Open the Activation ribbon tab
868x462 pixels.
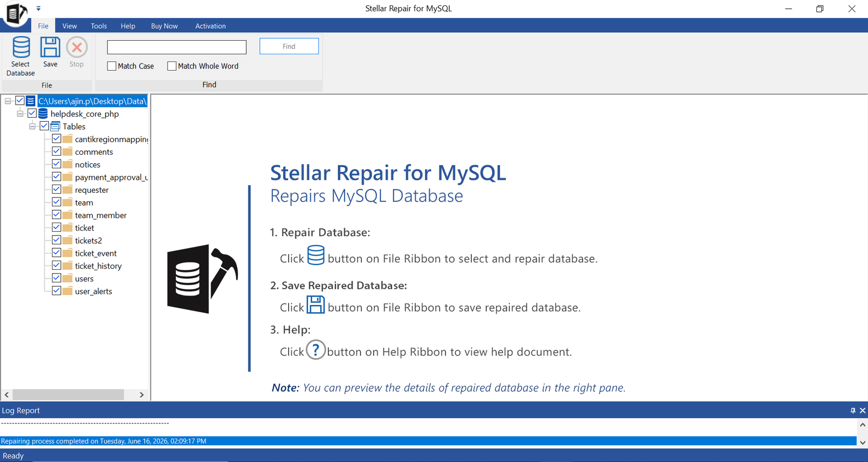pos(210,26)
